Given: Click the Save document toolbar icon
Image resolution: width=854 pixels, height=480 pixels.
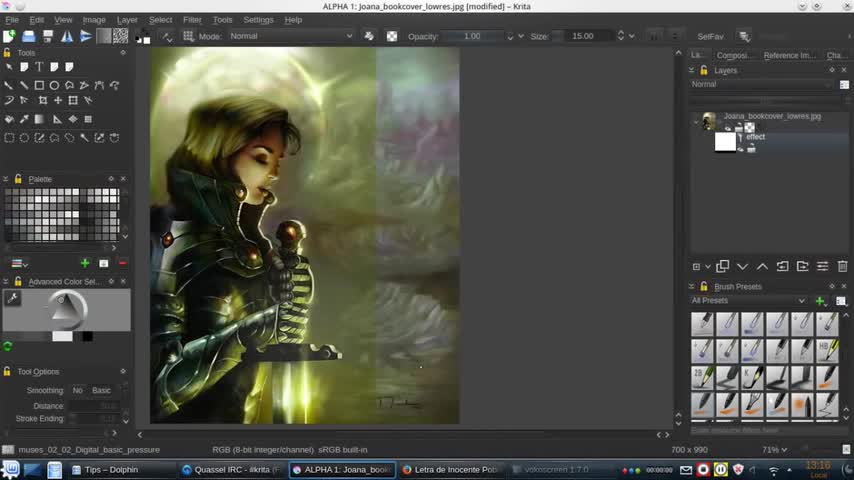Looking at the screenshot, I should (x=48, y=36).
